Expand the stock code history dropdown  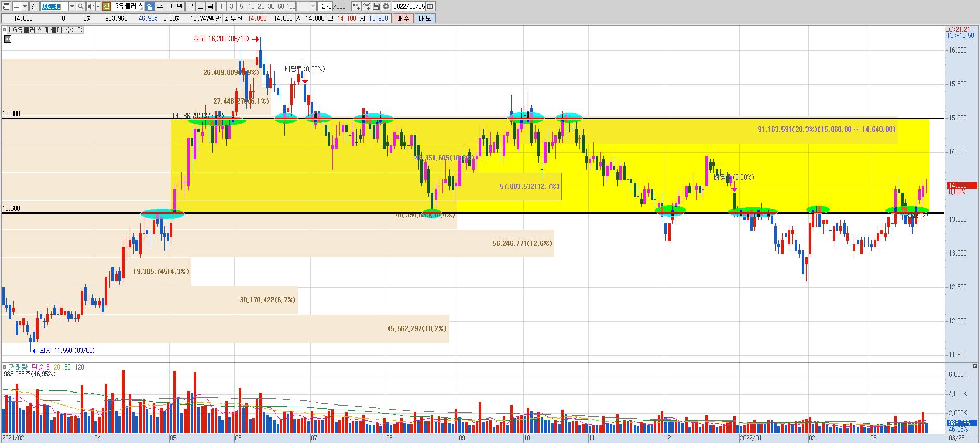(x=72, y=6)
